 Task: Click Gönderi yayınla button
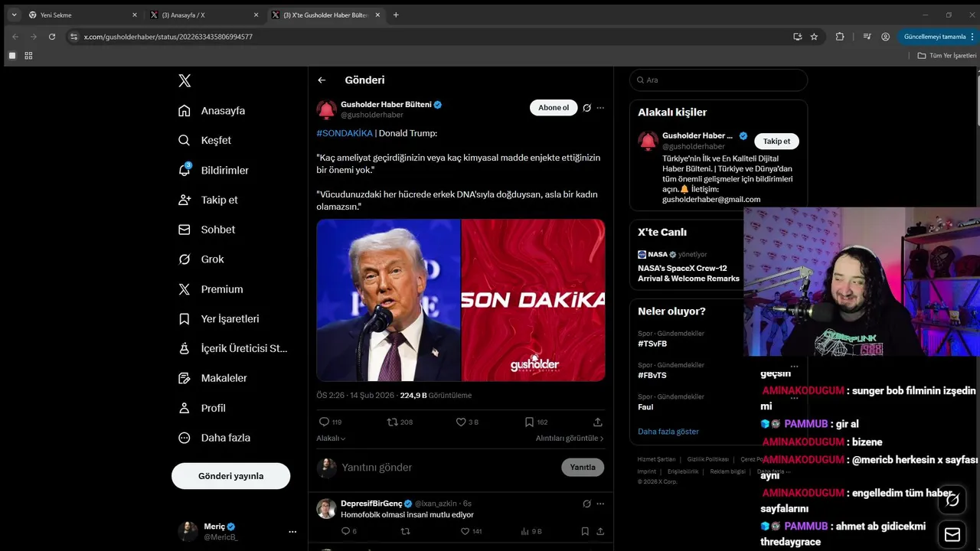tap(230, 476)
